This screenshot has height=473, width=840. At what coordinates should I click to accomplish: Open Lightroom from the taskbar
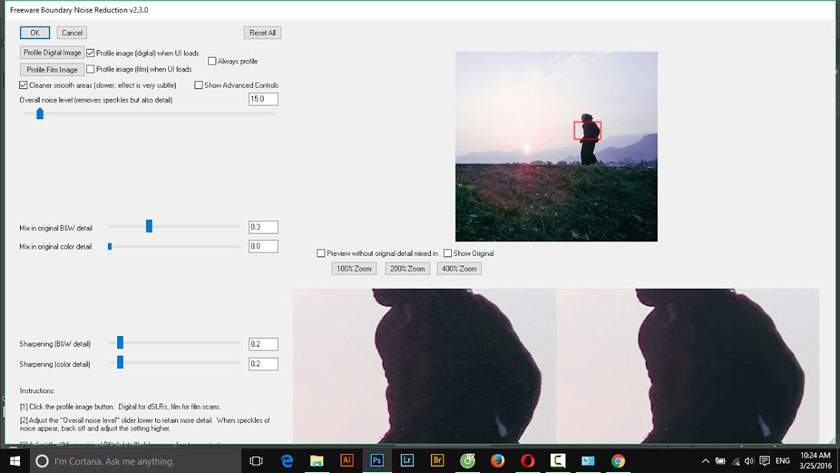pyautogui.click(x=407, y=461)
